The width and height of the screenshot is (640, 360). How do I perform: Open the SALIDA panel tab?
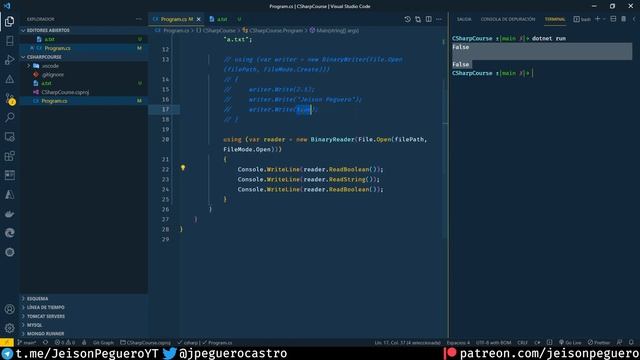click(x=464, y=19)
